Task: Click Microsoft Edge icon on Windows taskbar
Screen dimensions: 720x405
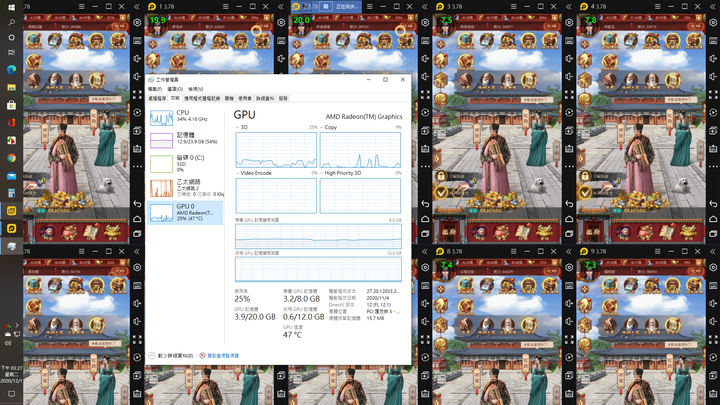Action: pyautogui.click(x=11, y=69)
